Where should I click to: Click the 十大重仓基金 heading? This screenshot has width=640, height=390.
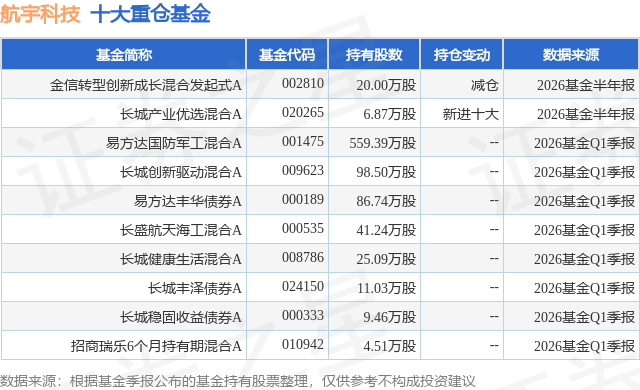click(x=150, y=14)
